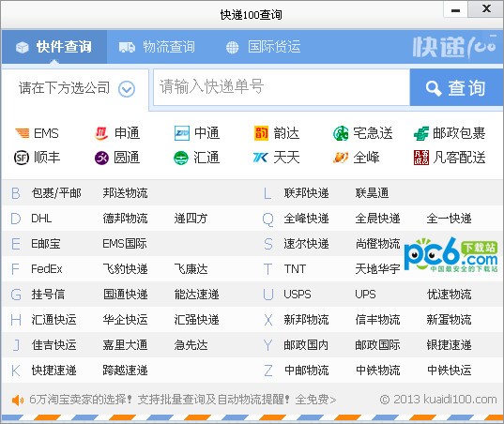Select 新邦物流 from the X row

point(306,320)
